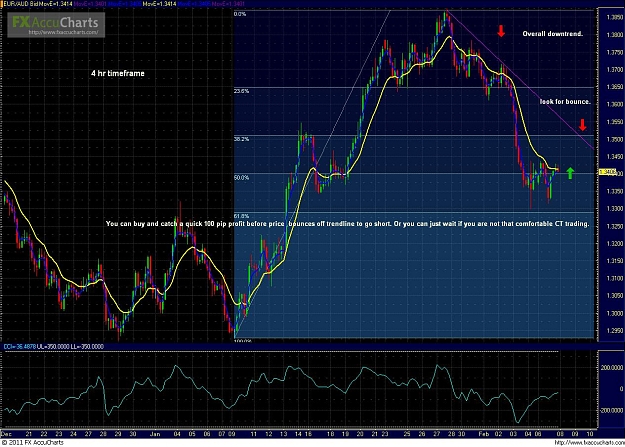Click the 1.3700 price axis value
The height and width of the screenshot is (447, 625).
(x=614, y=70)
